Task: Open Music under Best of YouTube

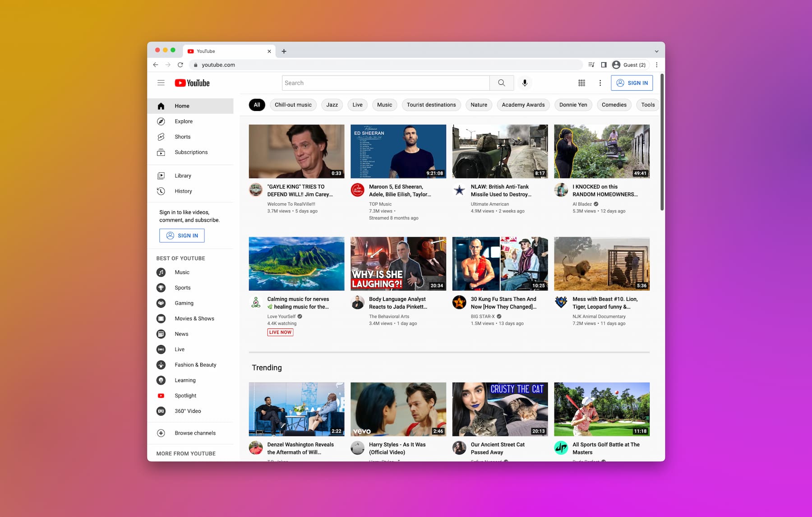Action: 190,272
